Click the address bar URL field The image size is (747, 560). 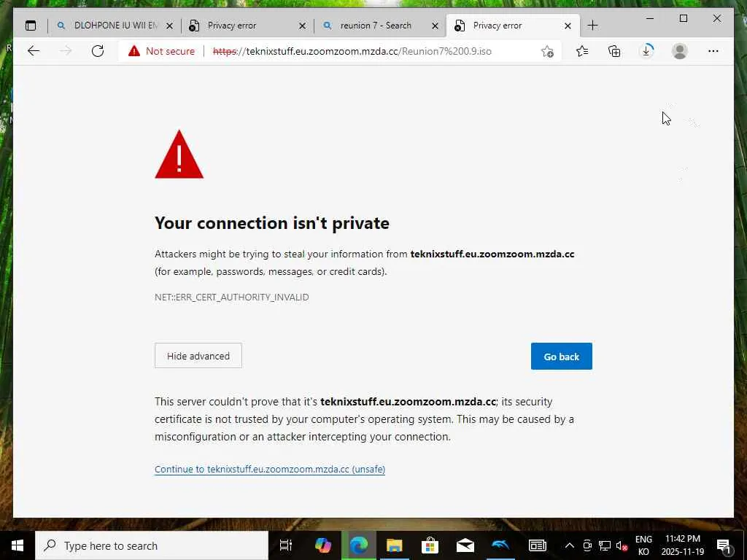[x=352, y=51]
